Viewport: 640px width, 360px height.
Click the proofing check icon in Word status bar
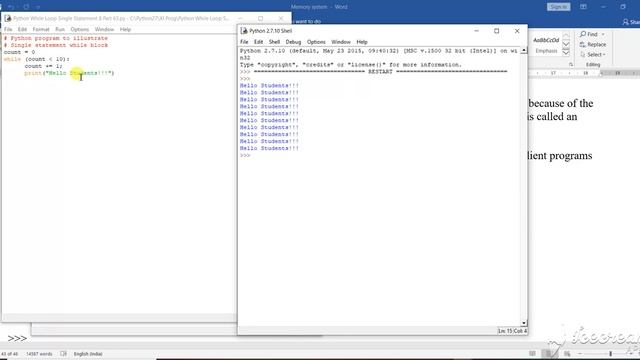63,354
